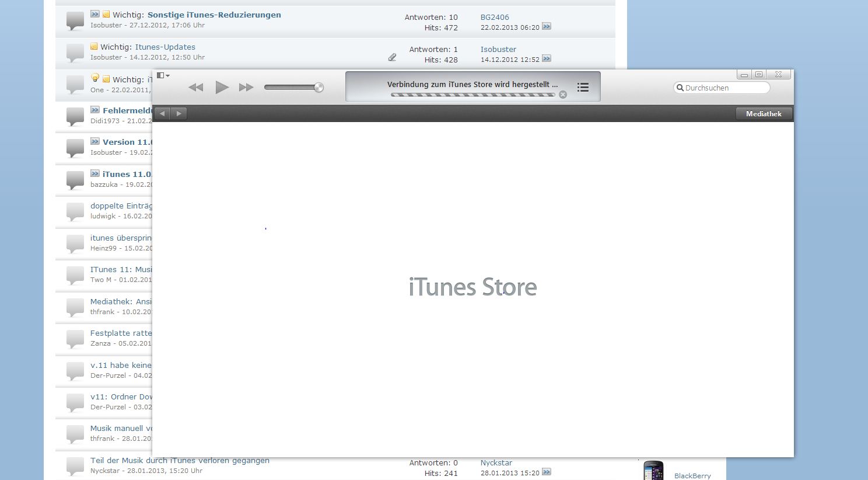Open thread Musik manuell in forum
The height and width of the screenshot is (480, 868).
[121, 428]
